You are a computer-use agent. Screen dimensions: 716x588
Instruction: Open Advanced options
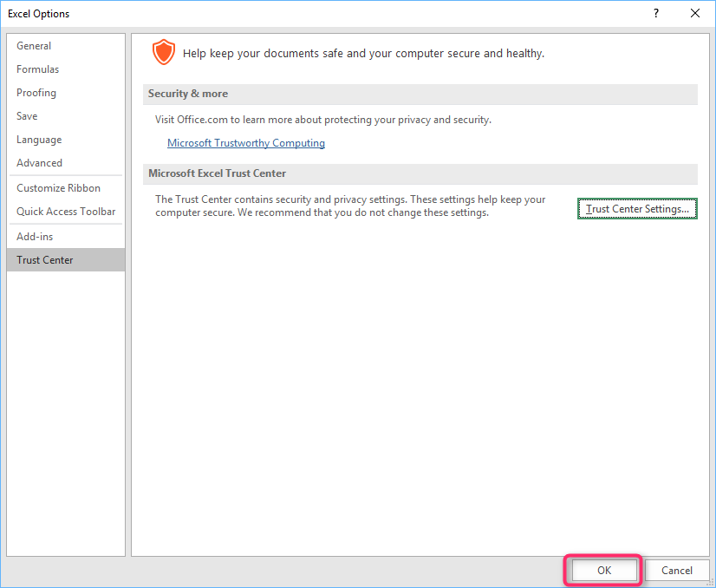pos(66,163)
